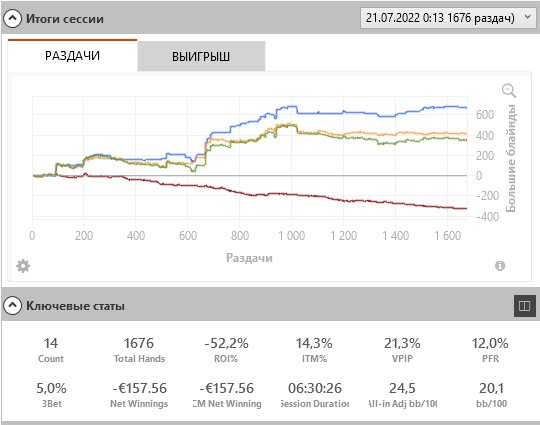Screen dimensions: 540x425
Task: Toggle the key stats column layout icon
Action: [525, 306]
